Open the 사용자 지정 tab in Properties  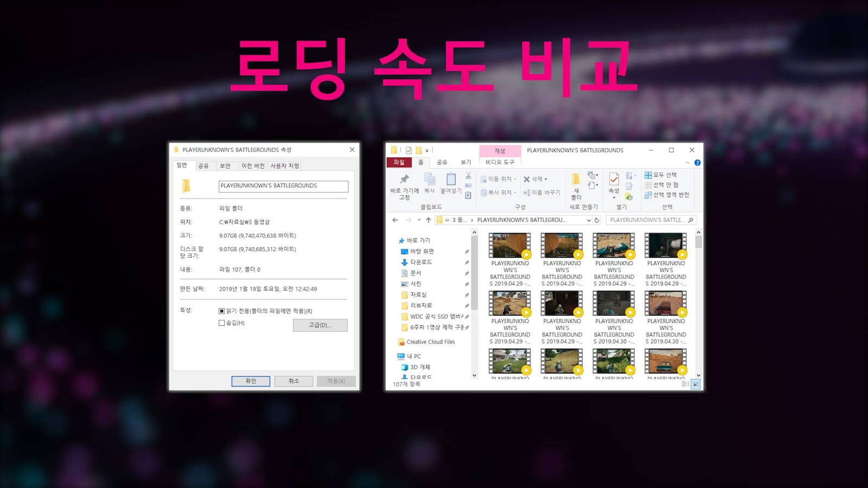[285, 166]
